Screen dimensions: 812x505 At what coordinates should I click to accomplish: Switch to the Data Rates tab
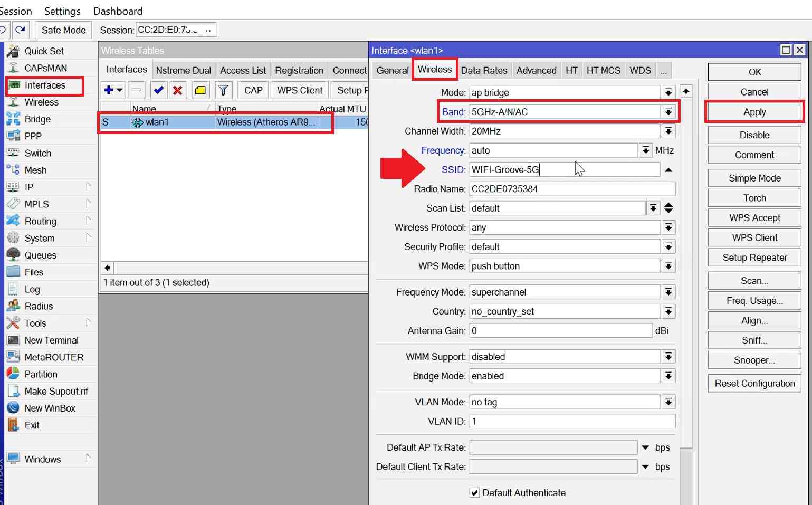pyautogui.click(x=484, y=70)
